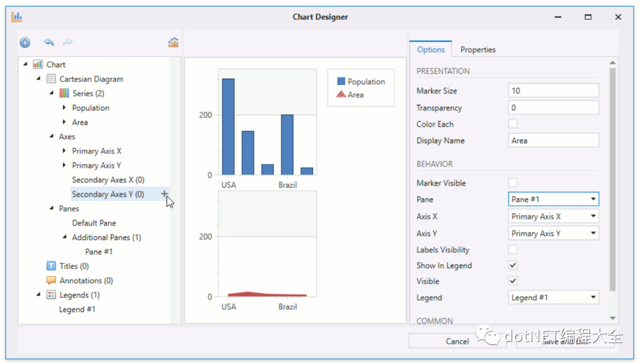This screenshot has width=644, height=364.
Task: Switch to the Properties tab
Action: coord(478,49)
